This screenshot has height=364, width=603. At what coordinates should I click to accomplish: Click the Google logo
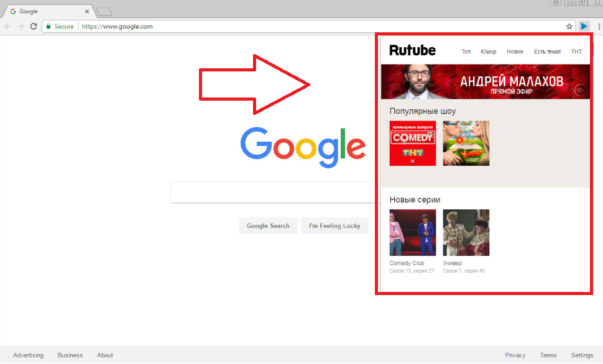(303, 148)
